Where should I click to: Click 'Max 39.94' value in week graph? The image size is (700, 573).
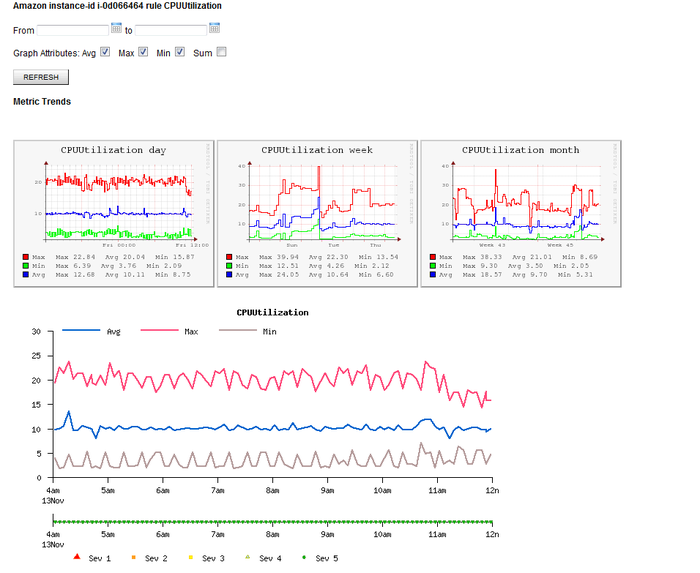click(279, 257)
